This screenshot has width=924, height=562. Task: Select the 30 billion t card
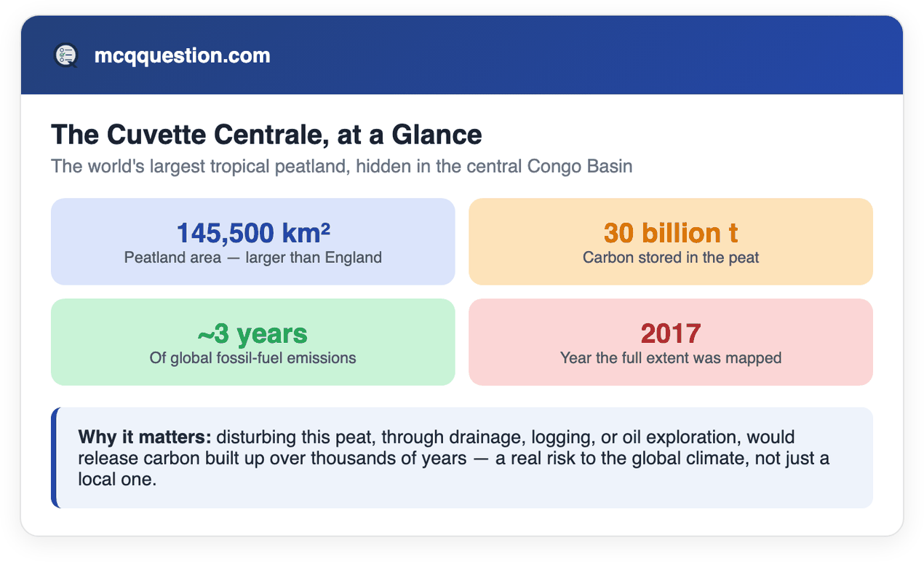point(670,242)
